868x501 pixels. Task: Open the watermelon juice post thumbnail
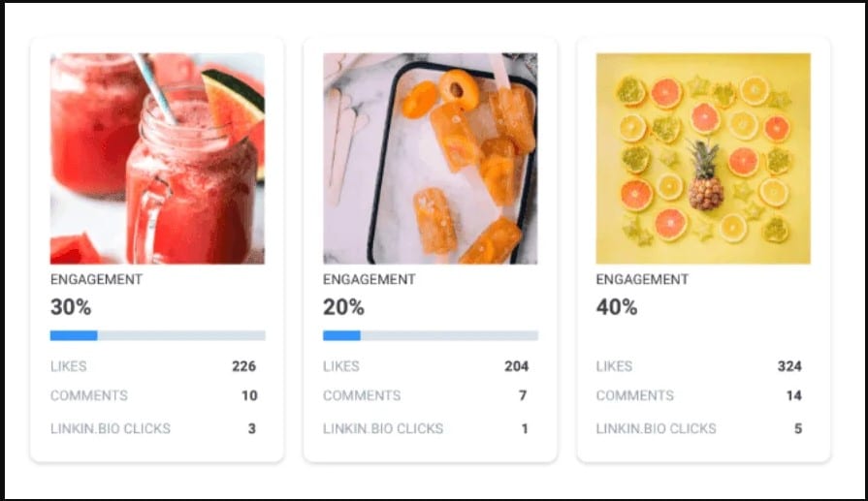pyautogui.click(x=157, y=159)
